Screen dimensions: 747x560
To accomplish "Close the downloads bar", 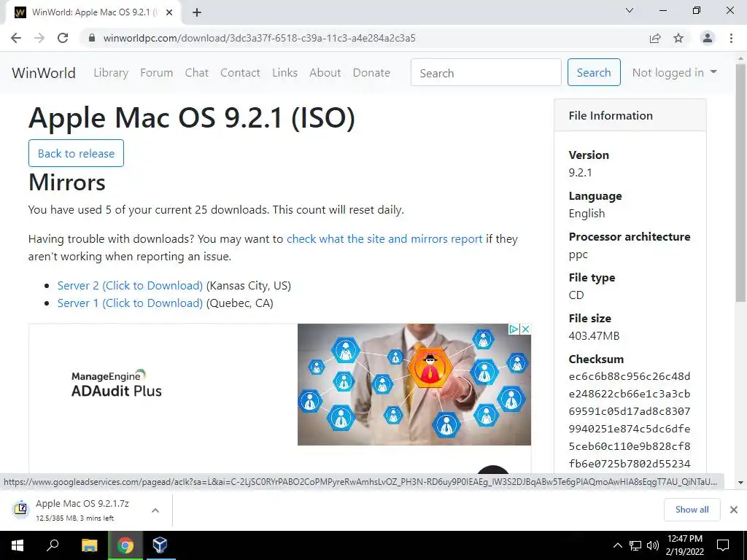I will (734, 510).
